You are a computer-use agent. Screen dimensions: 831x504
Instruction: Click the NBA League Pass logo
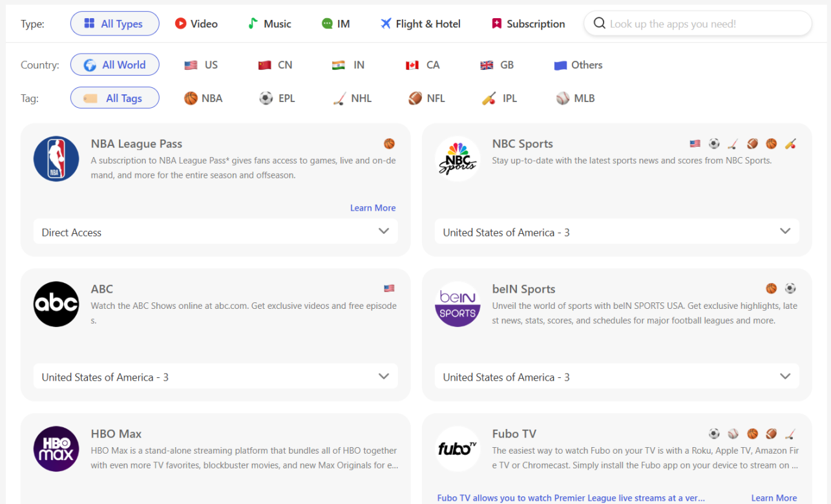(x=56, y=159)
